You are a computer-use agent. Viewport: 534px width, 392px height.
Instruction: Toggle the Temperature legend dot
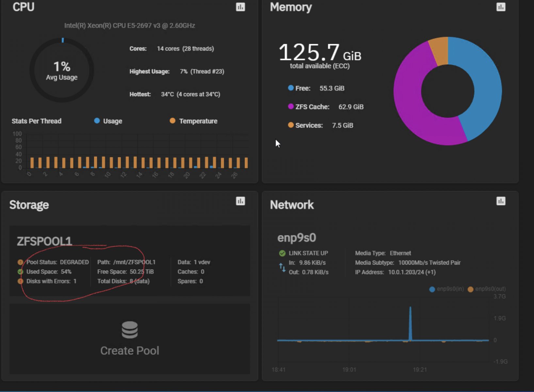click(x=172, y=121)
